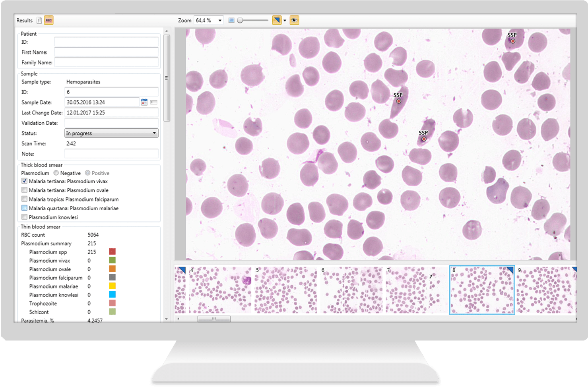
Task: Expand the marker tool dropdown arrow
Action: coord(285,21)
